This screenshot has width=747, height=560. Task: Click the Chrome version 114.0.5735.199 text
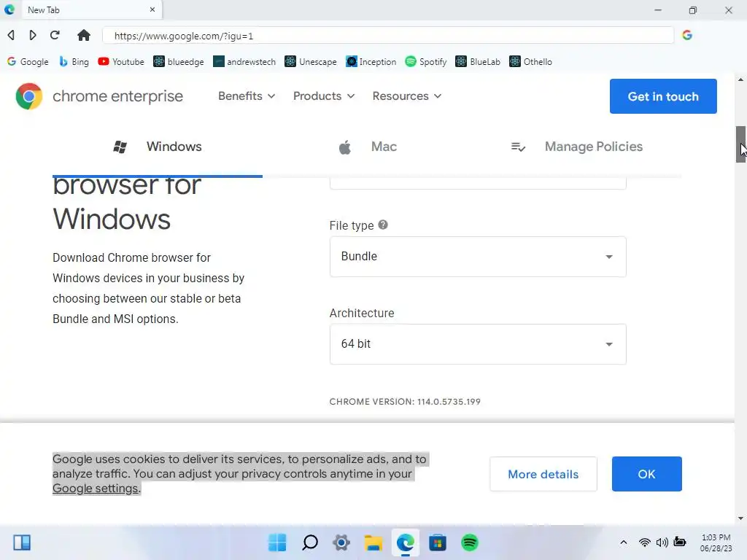coord(405,402)
